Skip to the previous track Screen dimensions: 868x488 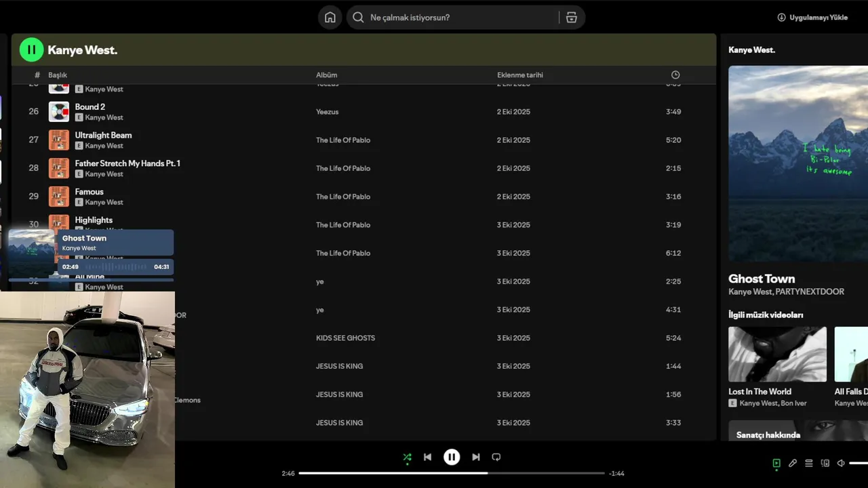427,457
